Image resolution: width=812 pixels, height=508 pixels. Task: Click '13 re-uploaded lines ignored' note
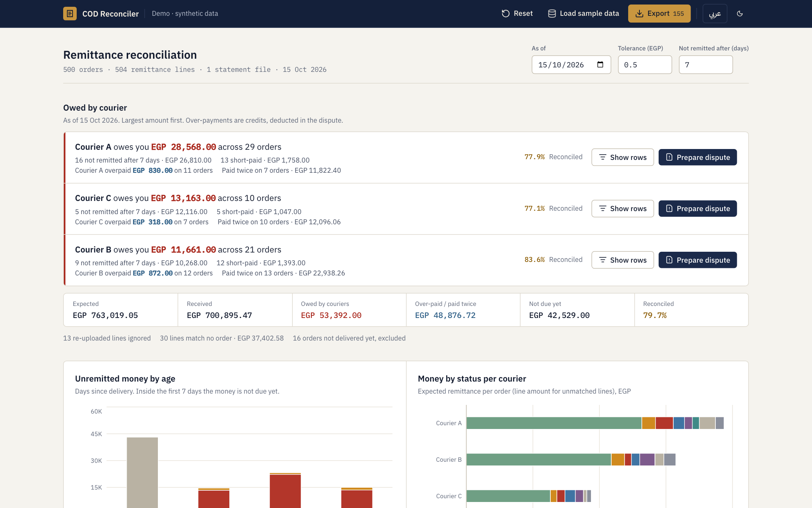[107, 338]
